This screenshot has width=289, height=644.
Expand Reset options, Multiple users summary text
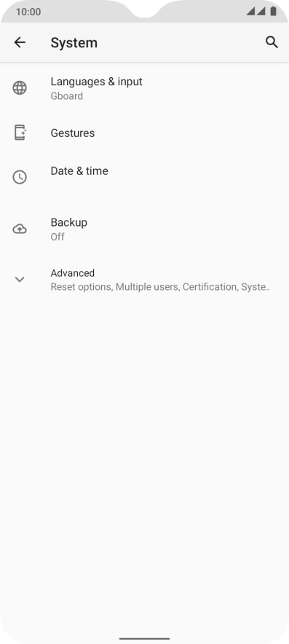pyautogui.click(x=160, y=287)
